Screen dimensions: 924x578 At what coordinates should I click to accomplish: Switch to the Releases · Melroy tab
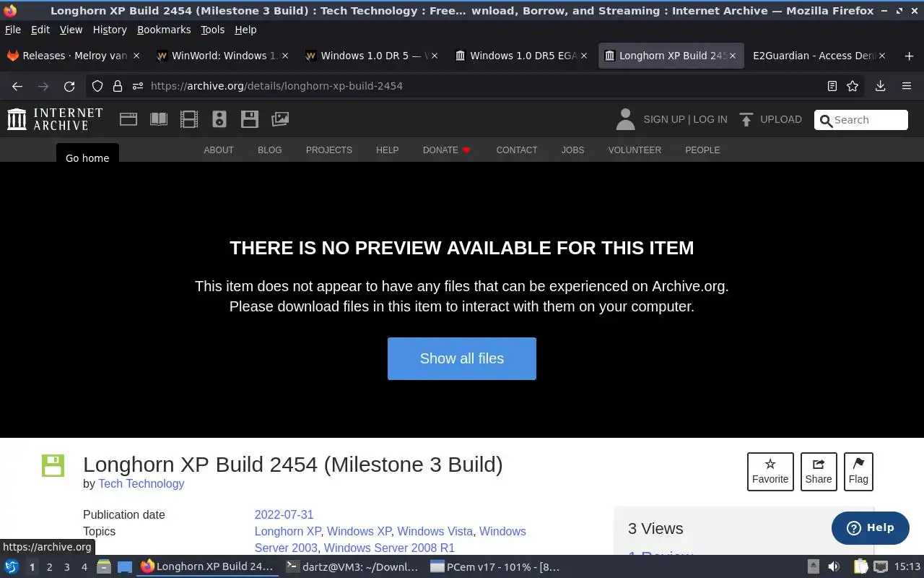(x=74, y=56)
